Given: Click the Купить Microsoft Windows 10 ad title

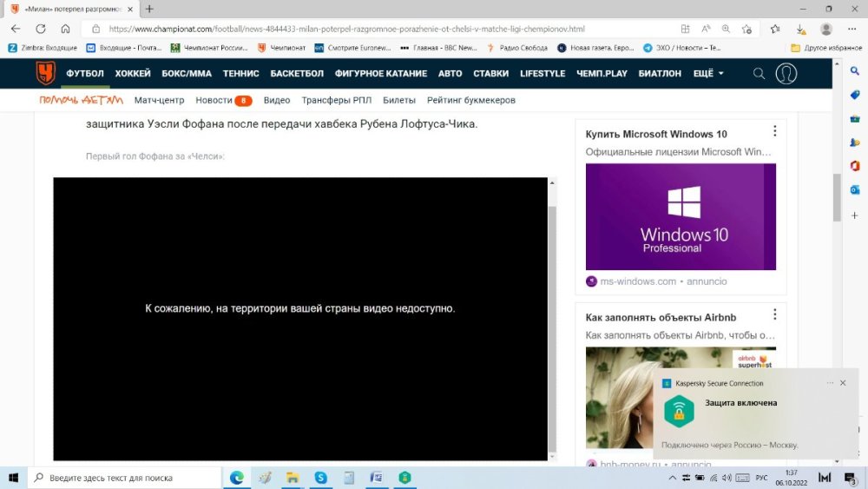Looking at the screenshot, I should pyautogui.click(x=656, y=134).
